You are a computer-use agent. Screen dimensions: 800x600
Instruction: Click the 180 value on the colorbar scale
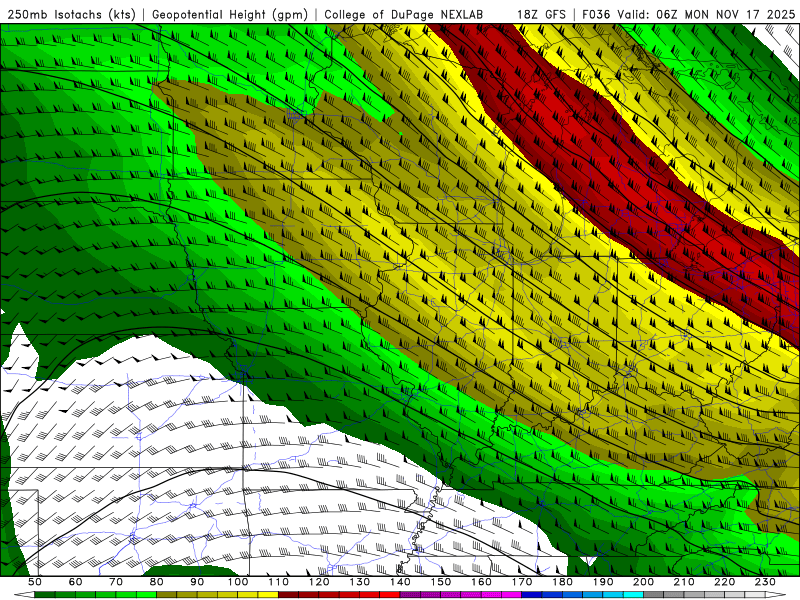(x=562, y=582)
